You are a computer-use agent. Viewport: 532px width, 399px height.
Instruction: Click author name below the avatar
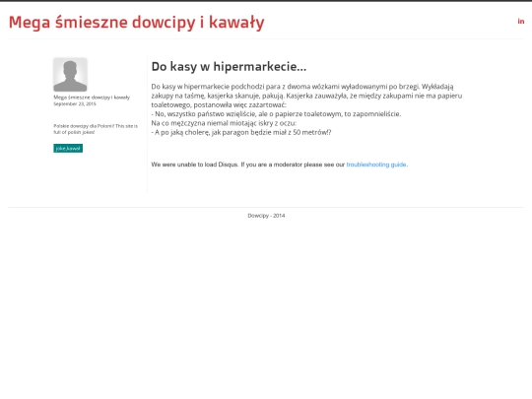(x=92, y=98)
